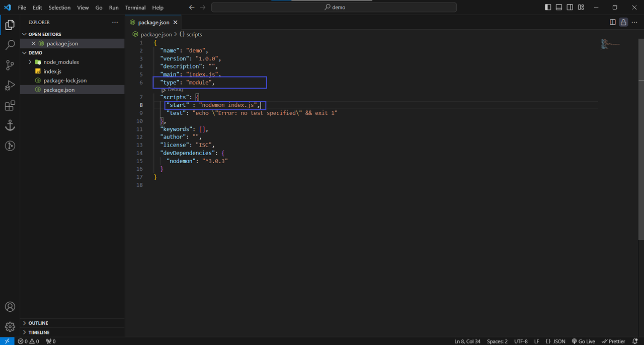Toggle the bottom panel visibility
The height and width of the screenshot is (345, 644).
tap(559, 8)
